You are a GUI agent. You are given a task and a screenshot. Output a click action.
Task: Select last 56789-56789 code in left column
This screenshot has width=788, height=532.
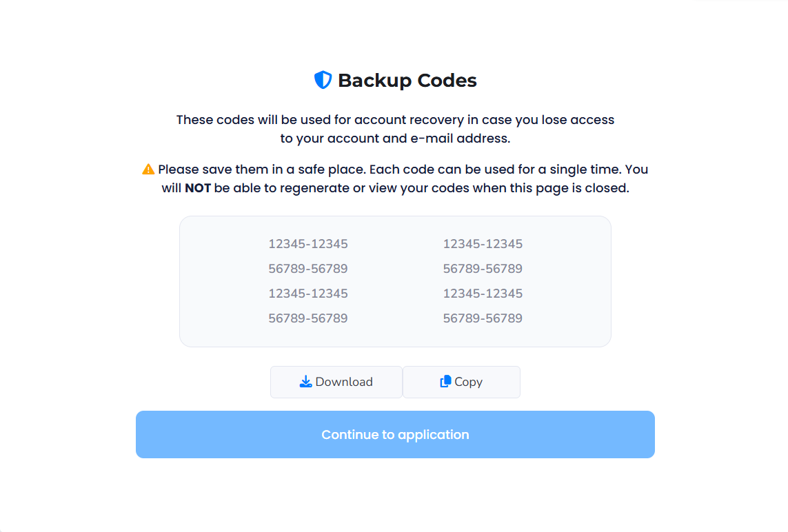[x=308, y=318]
